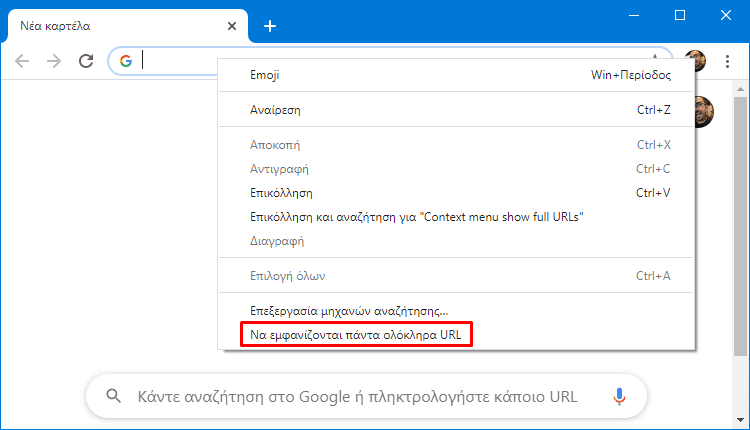Select Επικόλληση menu entry
This screenshot has width=750, height=430.
click(456, 193)
